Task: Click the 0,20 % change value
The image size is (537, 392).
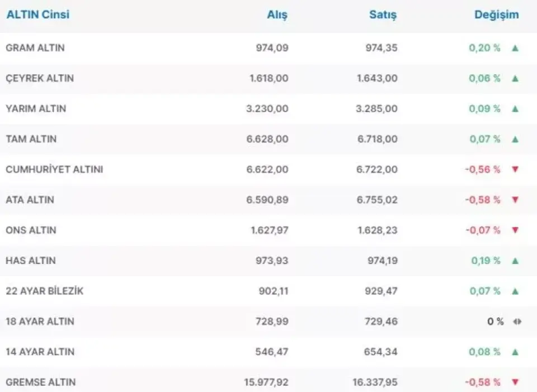Action: pyautogui.click(x=484, y=48)
